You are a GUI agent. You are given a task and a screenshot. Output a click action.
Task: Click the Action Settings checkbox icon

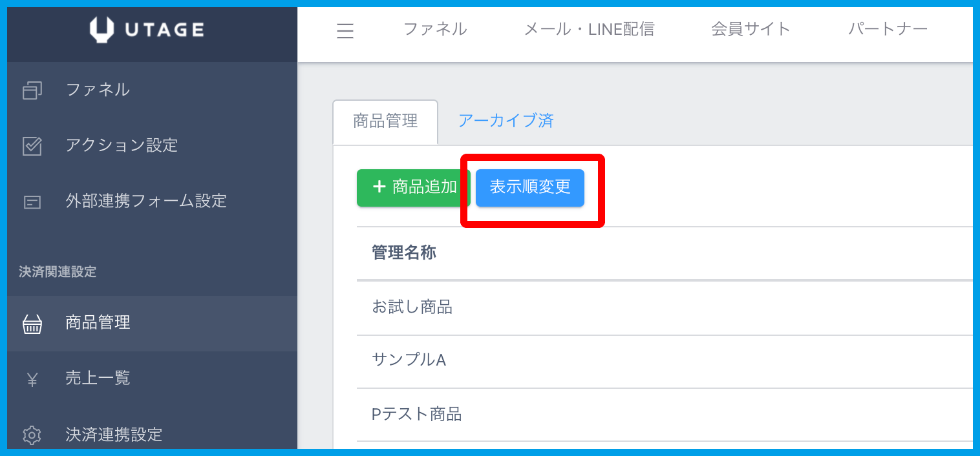pos(32,146)
